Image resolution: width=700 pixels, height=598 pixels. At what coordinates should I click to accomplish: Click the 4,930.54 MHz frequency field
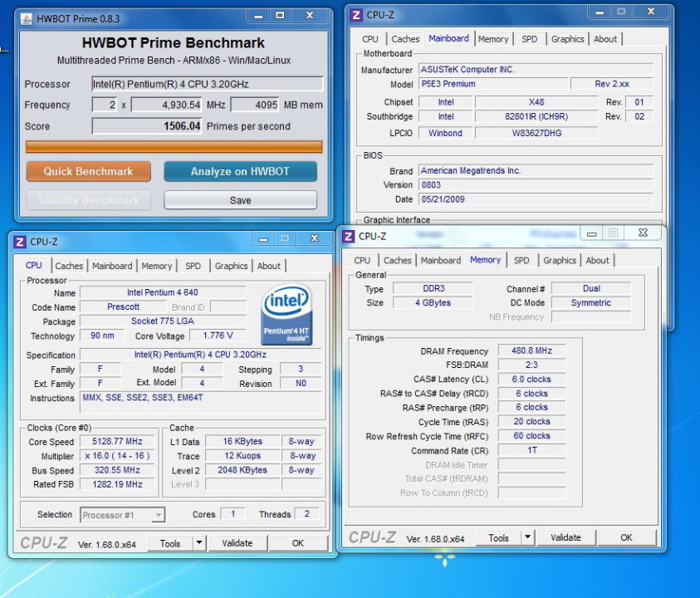(x=166, y=105)
